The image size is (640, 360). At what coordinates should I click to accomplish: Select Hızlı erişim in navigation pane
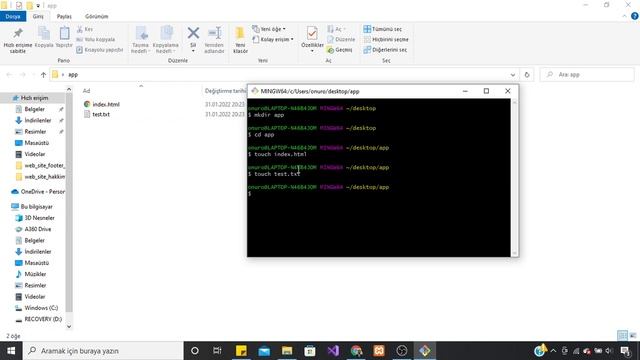[34, 98]
